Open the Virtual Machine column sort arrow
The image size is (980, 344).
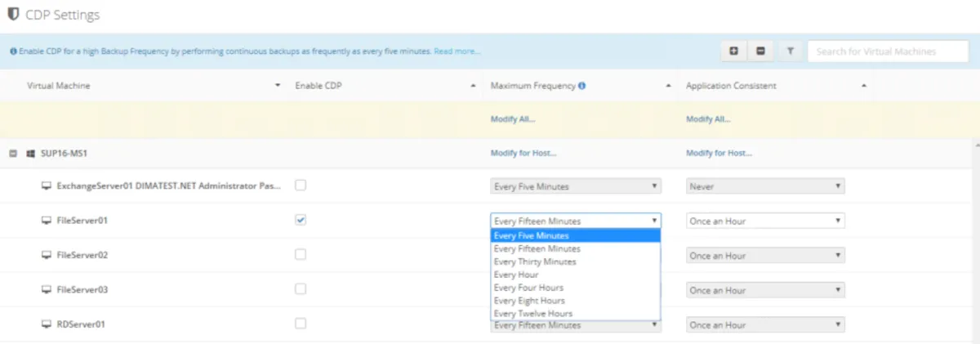pyautogui.click(x=278, y=86)
